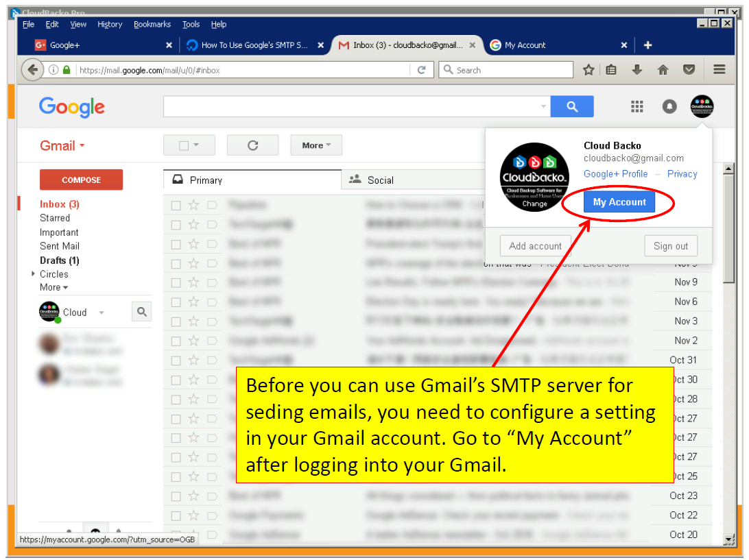The image size is (749, 560).
Task: Click the red COMPOSE button
Action: click(x=81, y=180)
